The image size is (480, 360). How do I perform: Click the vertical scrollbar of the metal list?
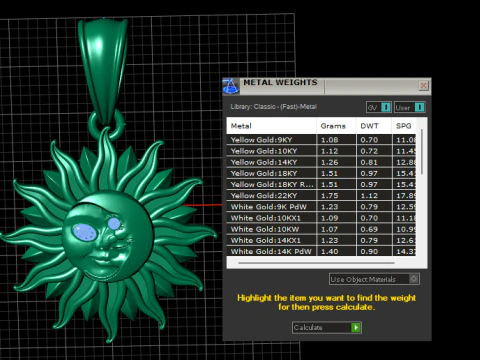tap(422, 152)
